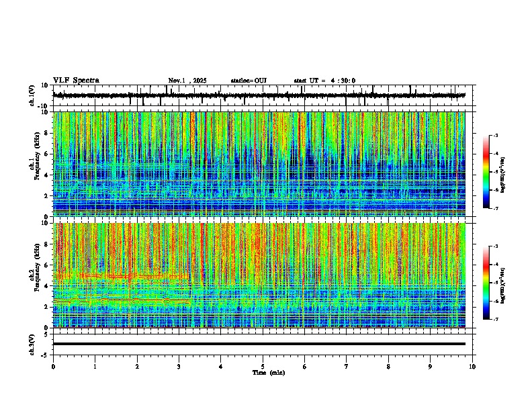Click the ch.3 flat voltage trace
Viewport: 532px width, 411px height.
pyautogui.click(x=259, y=344)
